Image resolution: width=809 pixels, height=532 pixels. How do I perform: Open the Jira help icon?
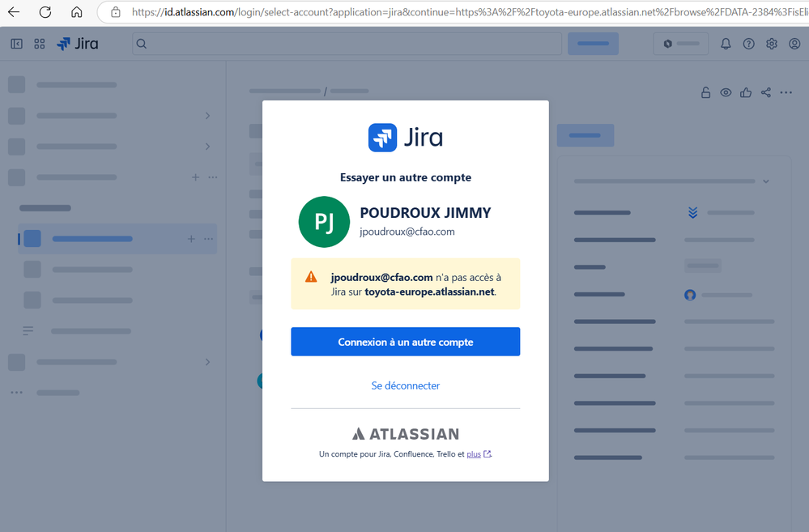(748, 44)
